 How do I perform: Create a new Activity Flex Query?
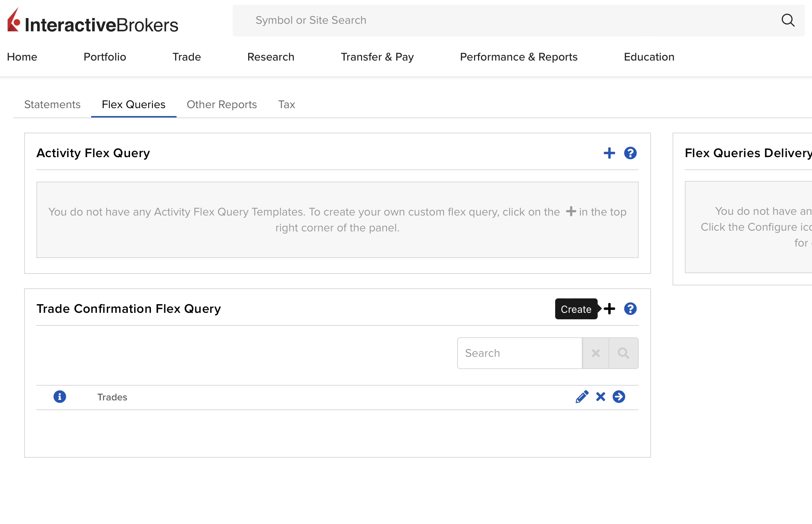coord(609,153)
